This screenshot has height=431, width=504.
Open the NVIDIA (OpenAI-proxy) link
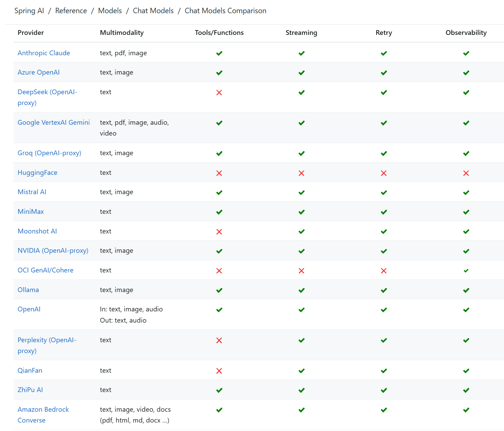53,250
